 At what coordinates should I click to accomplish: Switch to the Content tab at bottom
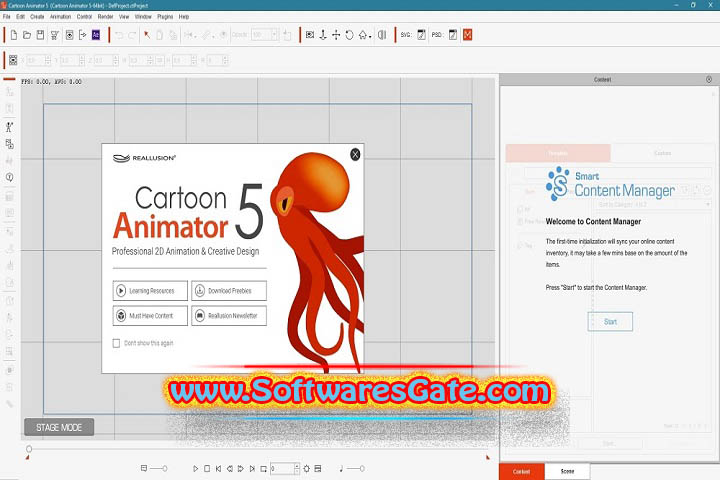pos(522,471)
